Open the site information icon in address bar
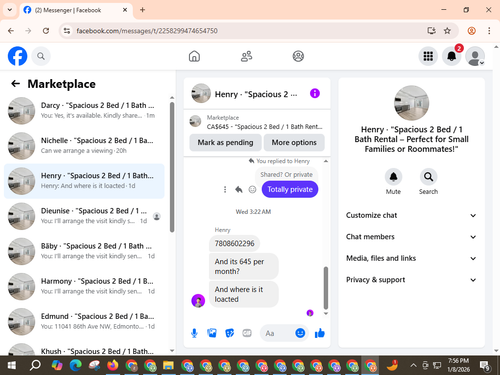 67,31
